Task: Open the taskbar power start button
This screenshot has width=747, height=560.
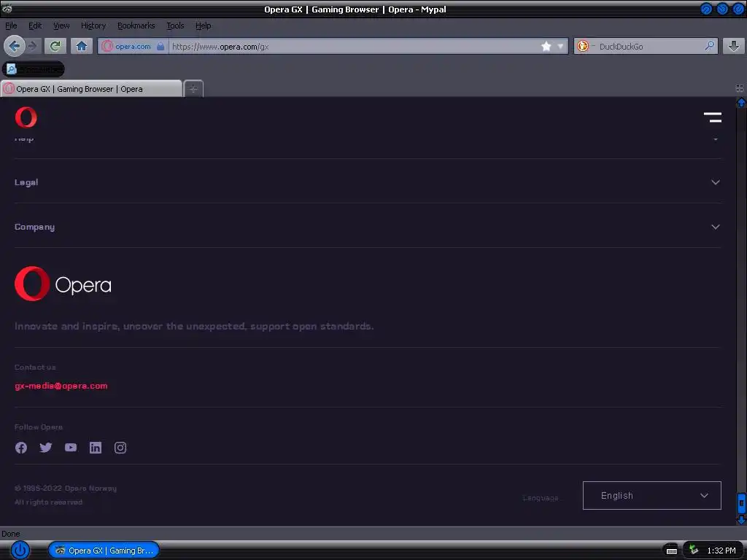Action: click(x=20, y=551)
